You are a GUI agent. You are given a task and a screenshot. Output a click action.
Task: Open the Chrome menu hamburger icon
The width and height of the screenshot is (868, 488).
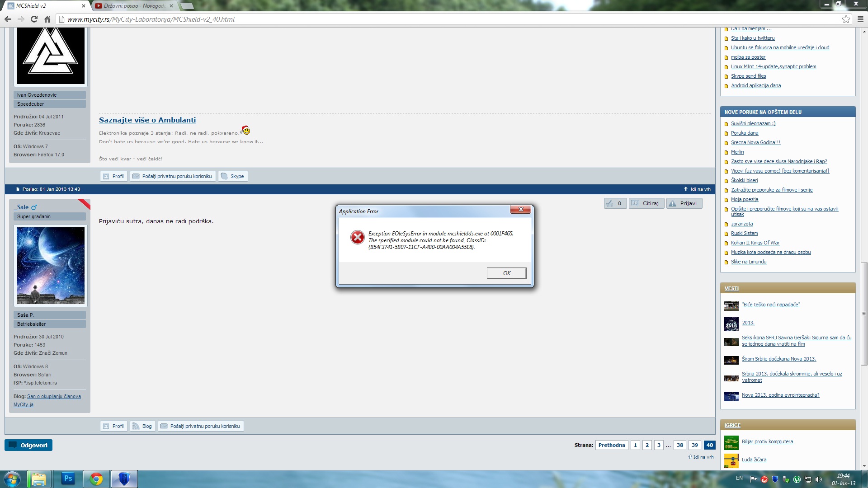(x=860, y=19)
